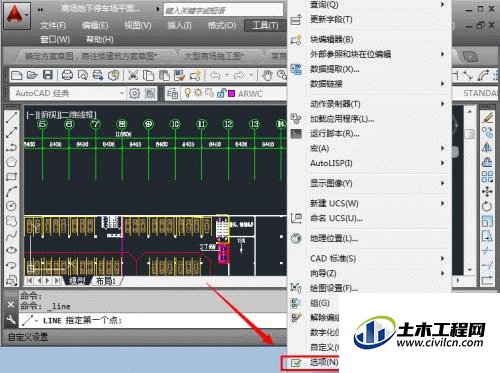The image size is (500, 373).
Task: Click the Redo arrow icon
Action: (x=239, y=75)
